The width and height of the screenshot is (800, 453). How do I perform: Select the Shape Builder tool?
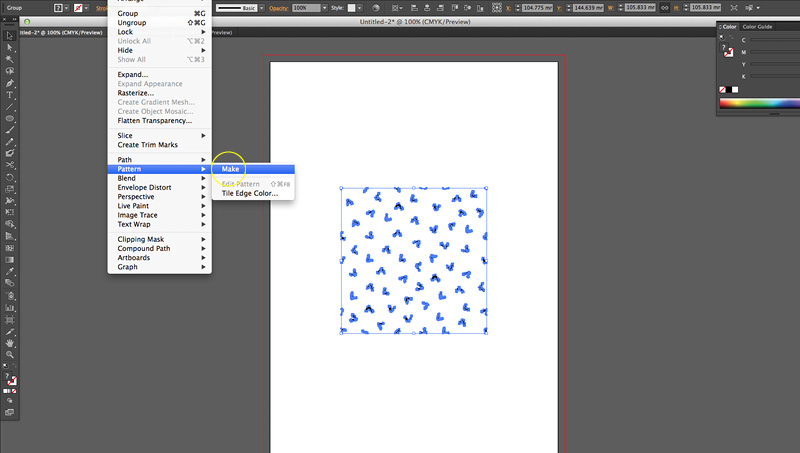10,224
